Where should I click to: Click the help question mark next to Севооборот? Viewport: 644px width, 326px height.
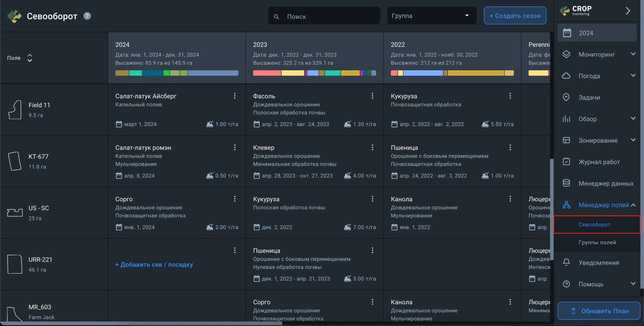[87, 16]
